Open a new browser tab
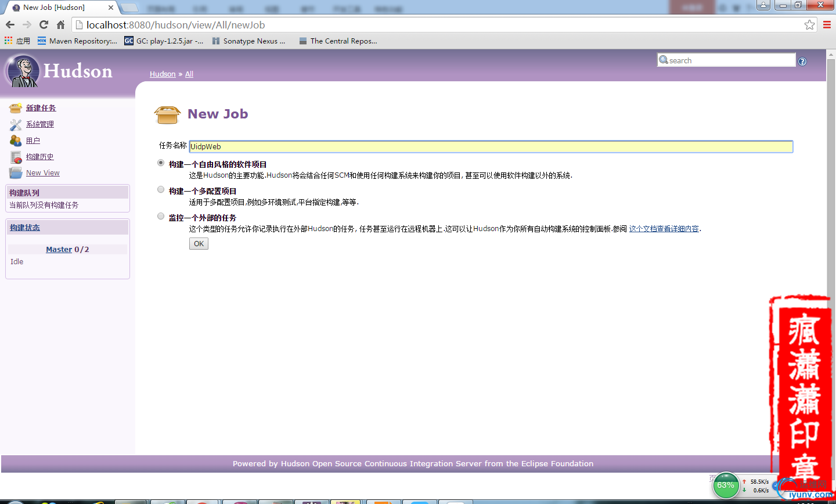Screen dimensions: 836x504 129,8
